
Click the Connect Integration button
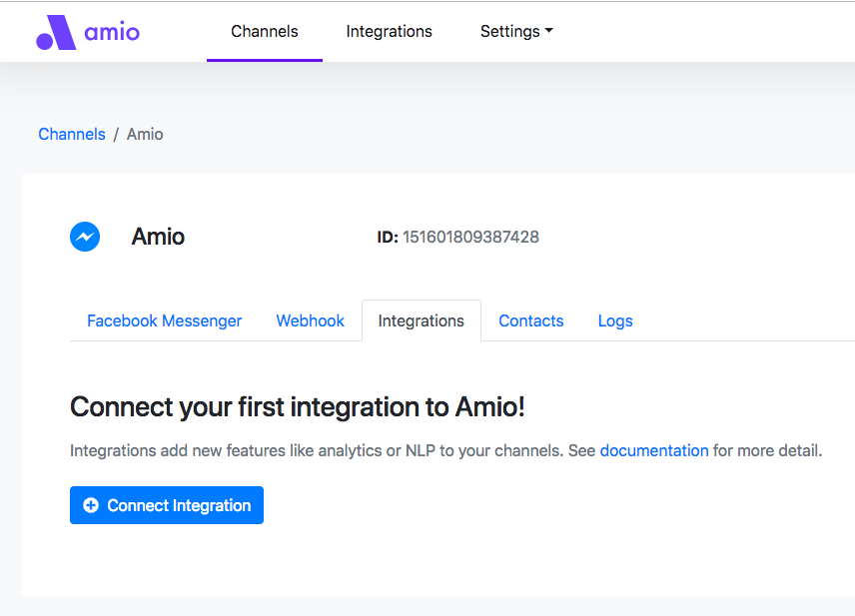(167, 505)
